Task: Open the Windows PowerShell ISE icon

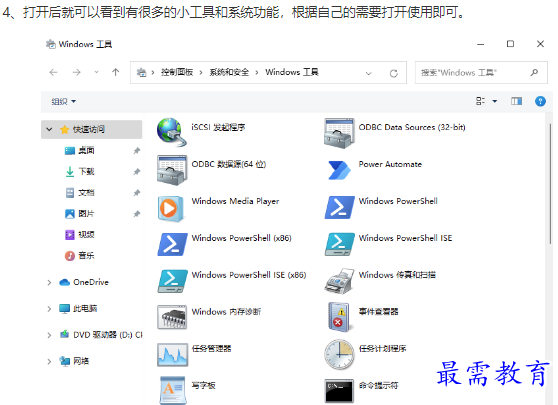Action: (339, 244)
